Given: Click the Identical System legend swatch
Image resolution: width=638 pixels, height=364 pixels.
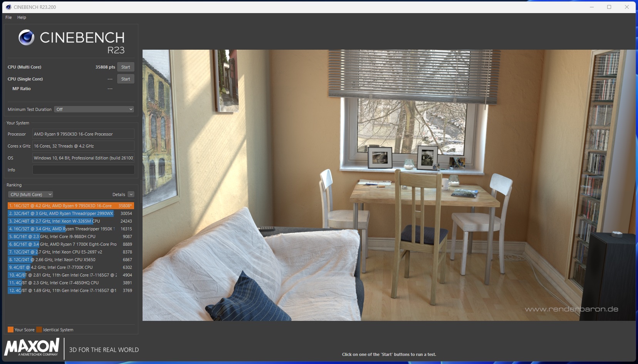Looking at the screenshot, I should click(39, 330).
